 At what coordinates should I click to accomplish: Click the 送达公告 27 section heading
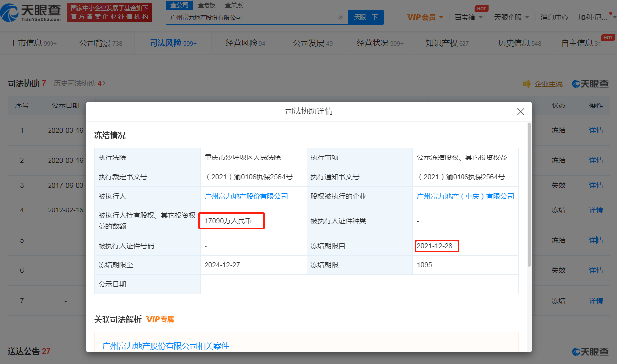(x=29, y=351)
